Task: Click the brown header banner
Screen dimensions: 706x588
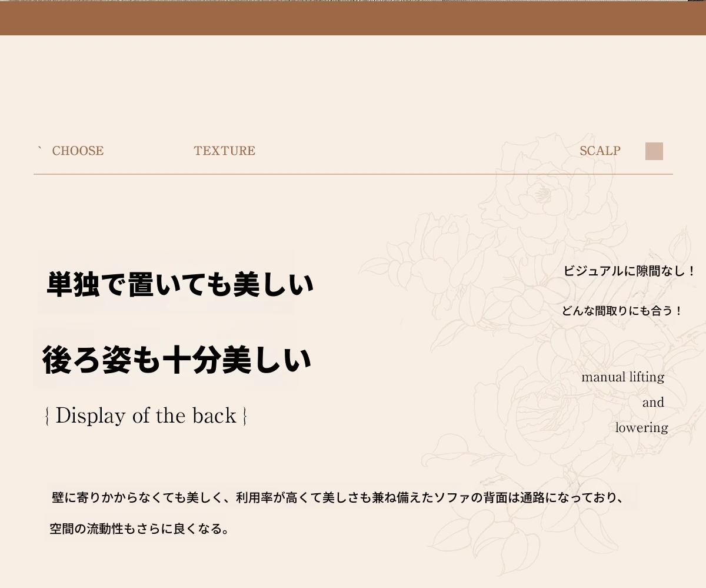Action: click(x=353, y=19)
